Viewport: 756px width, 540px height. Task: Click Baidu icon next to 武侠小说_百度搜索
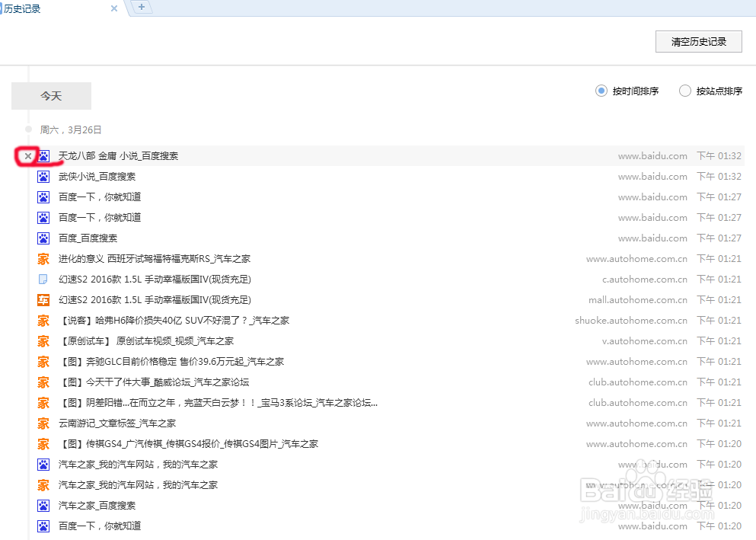tap(43, 177)
